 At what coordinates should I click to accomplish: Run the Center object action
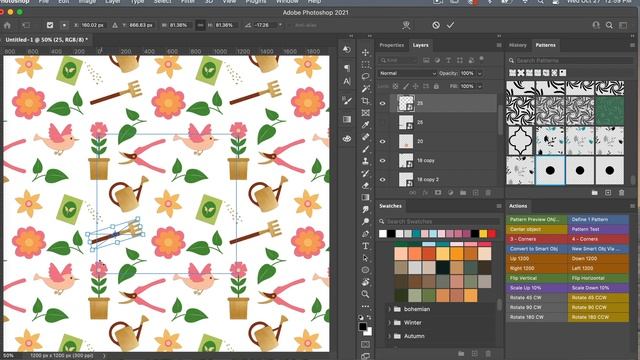pyautogui.click(x=537, y=229)
